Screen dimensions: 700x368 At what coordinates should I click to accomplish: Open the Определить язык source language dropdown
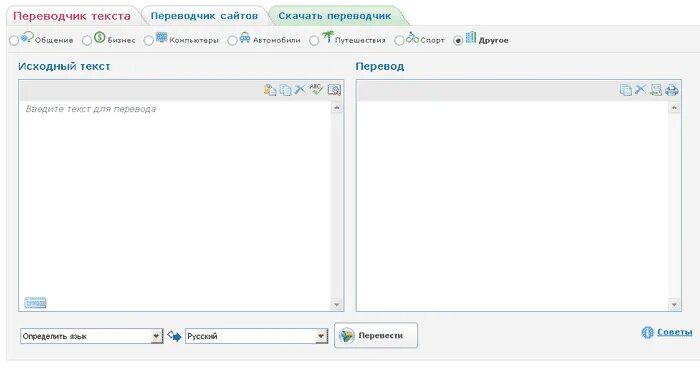click(92, 336)
